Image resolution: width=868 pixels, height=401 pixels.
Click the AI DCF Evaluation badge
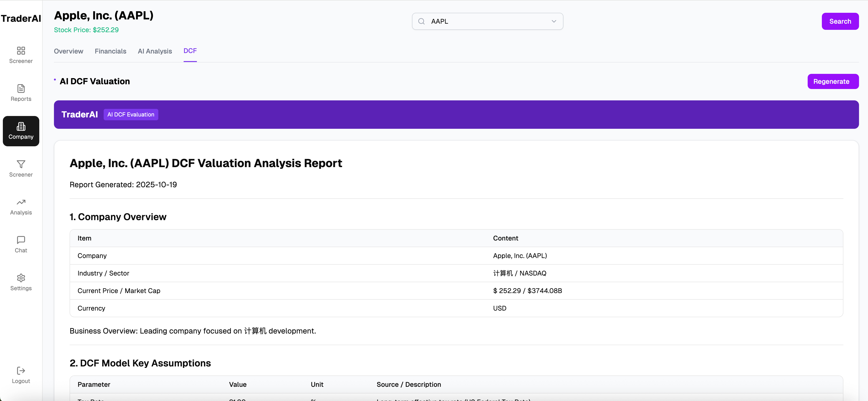[131, 115]
